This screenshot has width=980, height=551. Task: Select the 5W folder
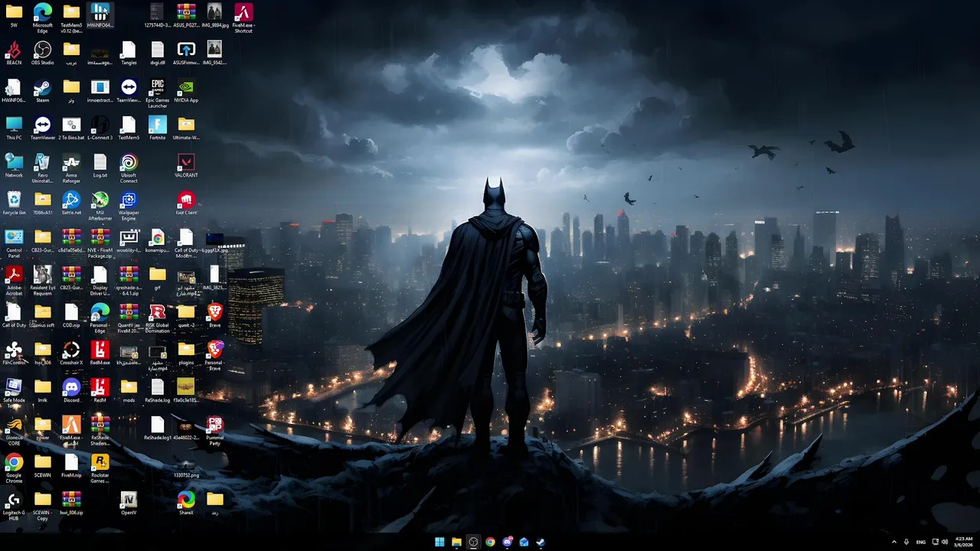tap(14, 17)
